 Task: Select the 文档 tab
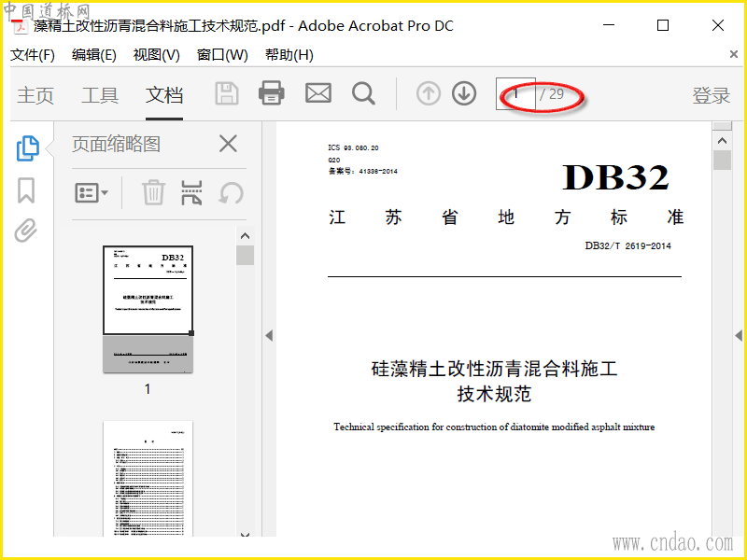pos(164,95)
